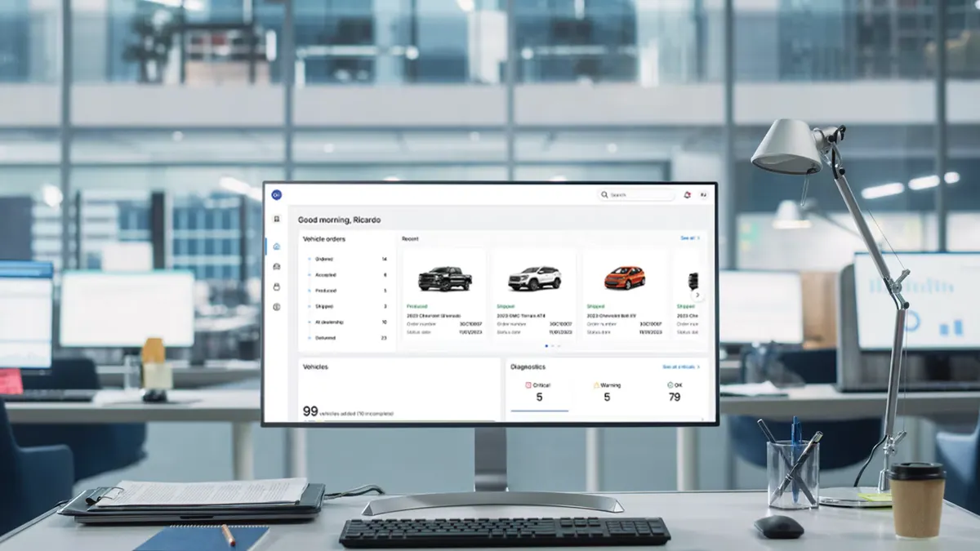
Task: Follow the Recent 'See all' link
Action: pyautogui.click(x=690, y=238)
